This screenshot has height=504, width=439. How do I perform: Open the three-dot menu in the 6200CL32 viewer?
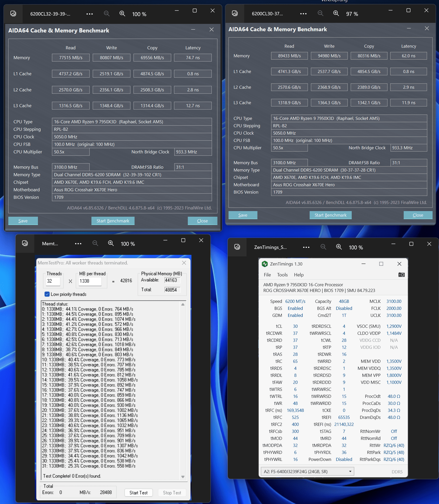tap(90, 14)
